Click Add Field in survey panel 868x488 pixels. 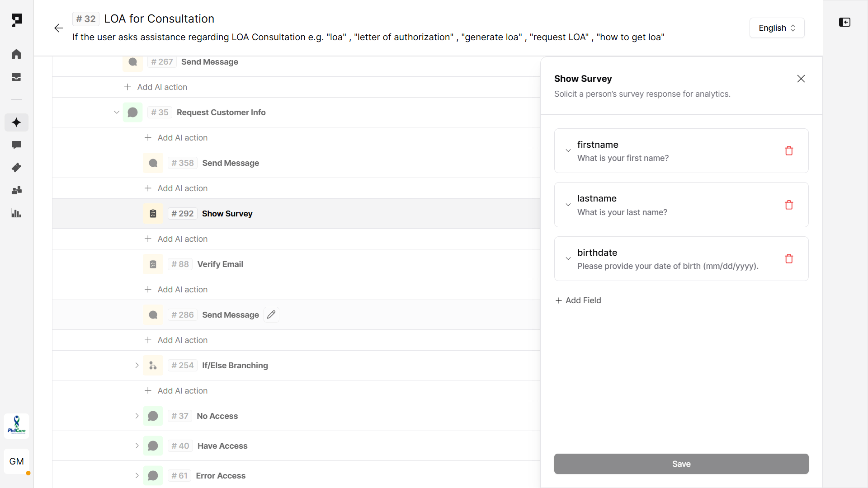578,300
